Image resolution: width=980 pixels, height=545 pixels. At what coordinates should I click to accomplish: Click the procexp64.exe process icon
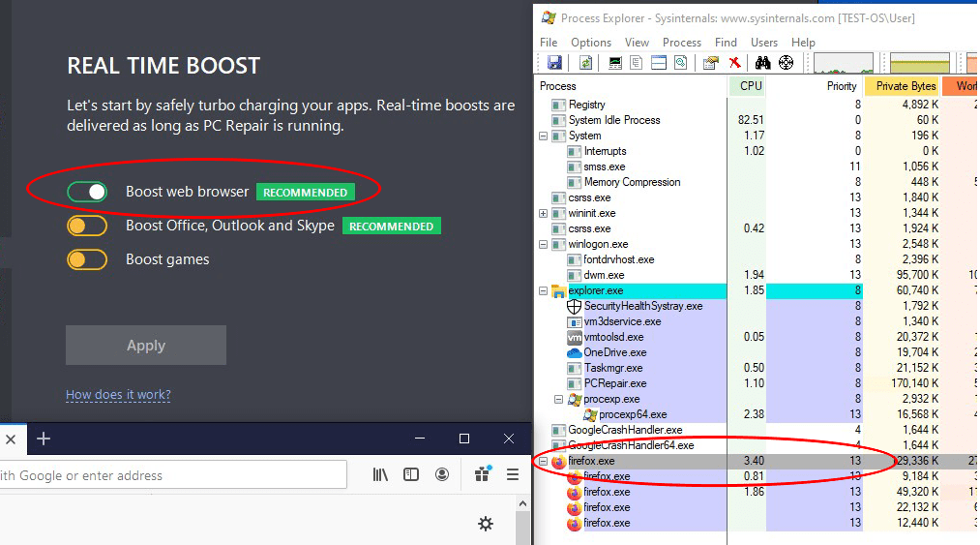pyautogui.click(x=589, y=415)
